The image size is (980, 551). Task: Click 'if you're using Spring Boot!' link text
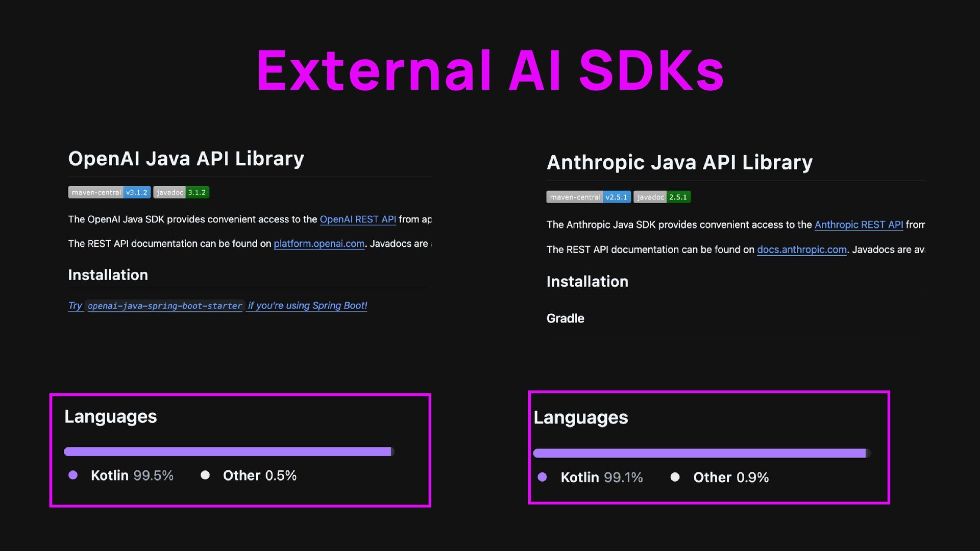tap(307, 306)
